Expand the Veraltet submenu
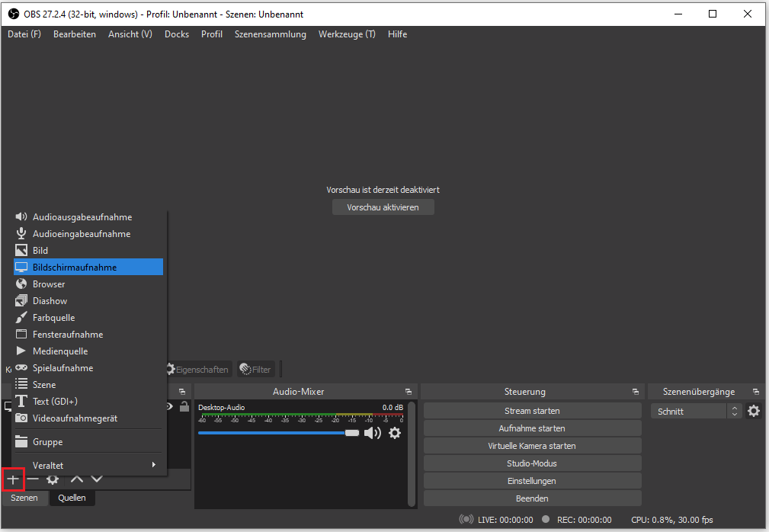Image resolution: width=769 pixels, height=532 pixels. point(88,466)
